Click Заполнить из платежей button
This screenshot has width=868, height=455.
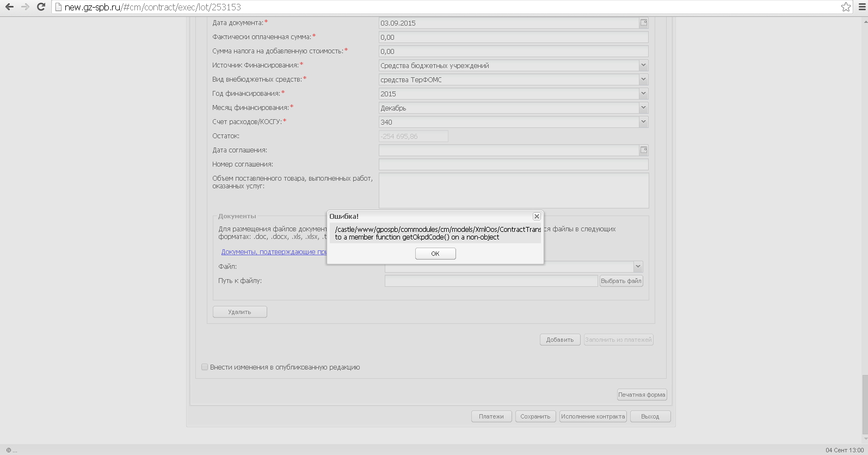click(618, 340)
